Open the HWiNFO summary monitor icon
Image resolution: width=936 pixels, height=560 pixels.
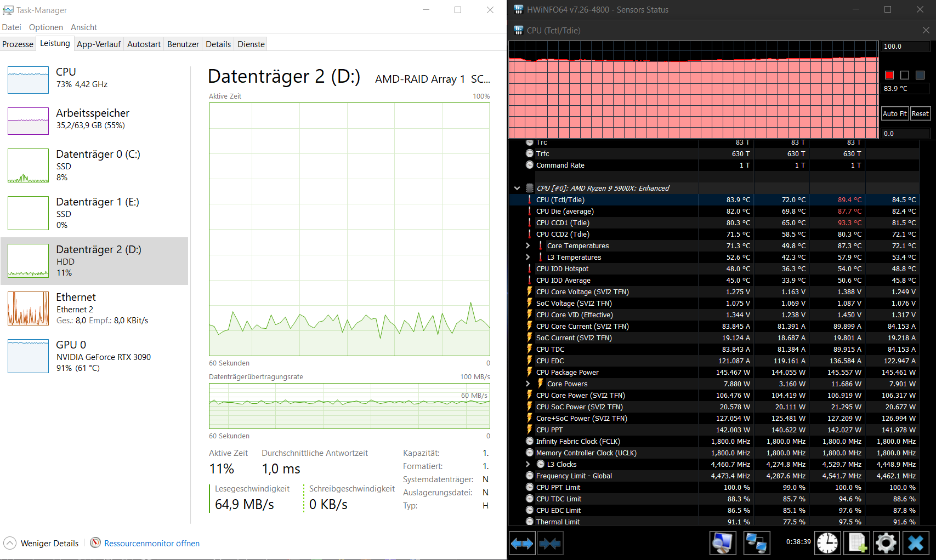pyautogui.click(x=723, y=543)
